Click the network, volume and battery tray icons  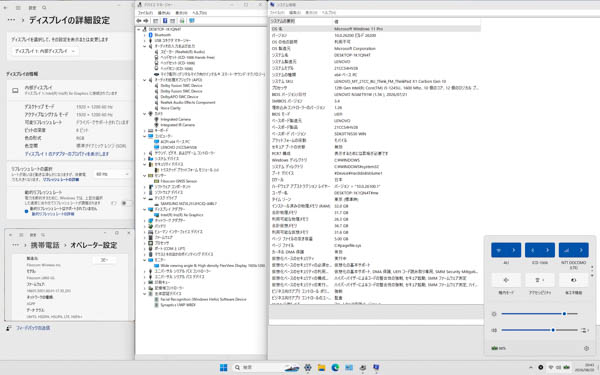click(x=558, y=367)
